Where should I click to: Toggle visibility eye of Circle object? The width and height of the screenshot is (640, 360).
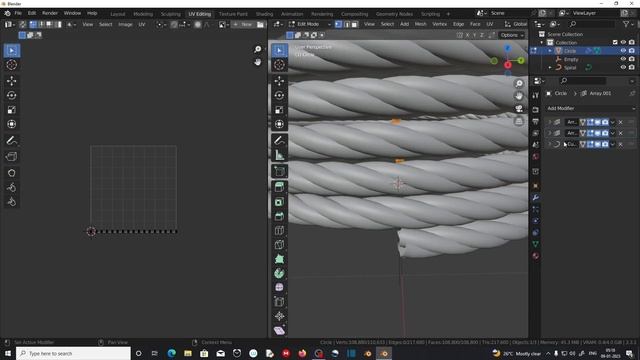[x=623, y=51]
